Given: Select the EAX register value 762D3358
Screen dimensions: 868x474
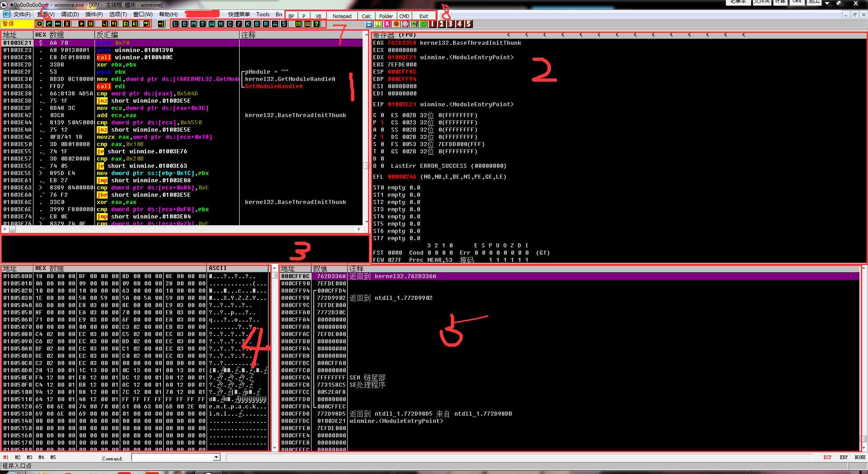Looking at the screenshot, I should 401,43.
